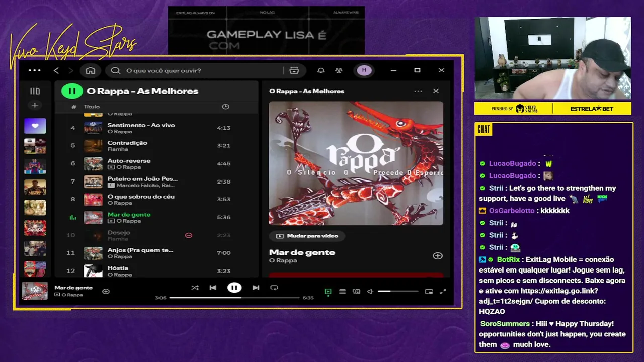Screen dimensions: 644x362
Task: Click the Estrela Bet sponsor banner
Action: (592, 109)
